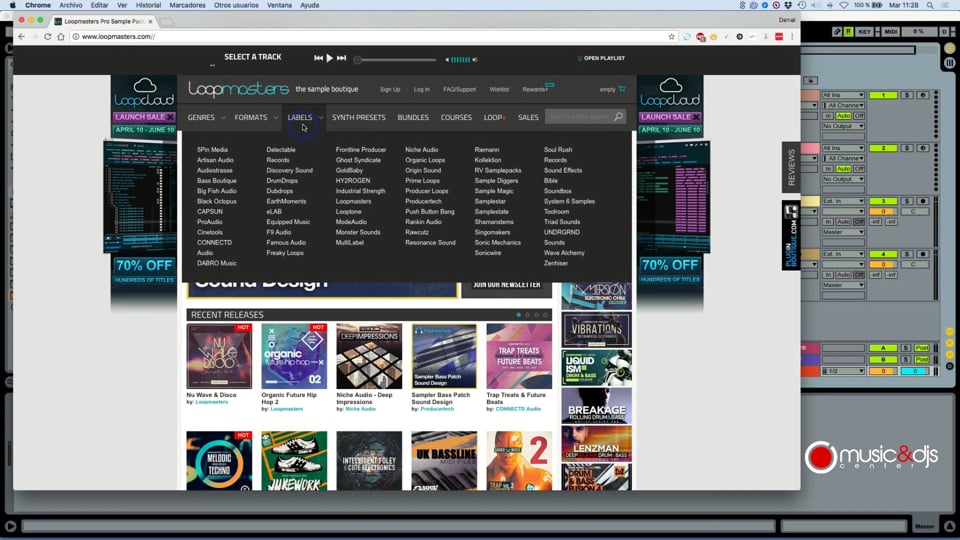Solo track 2 in Ableton

907,148
